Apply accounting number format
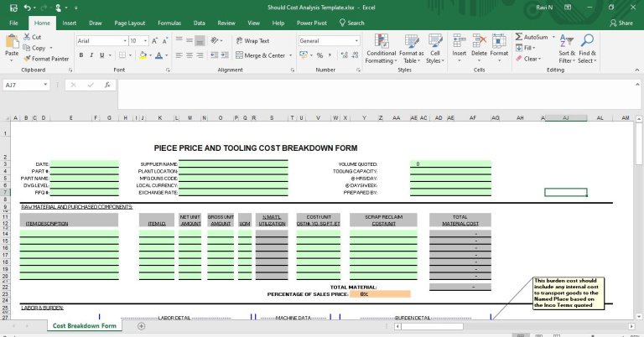644x337 pixels. (304, 55)
